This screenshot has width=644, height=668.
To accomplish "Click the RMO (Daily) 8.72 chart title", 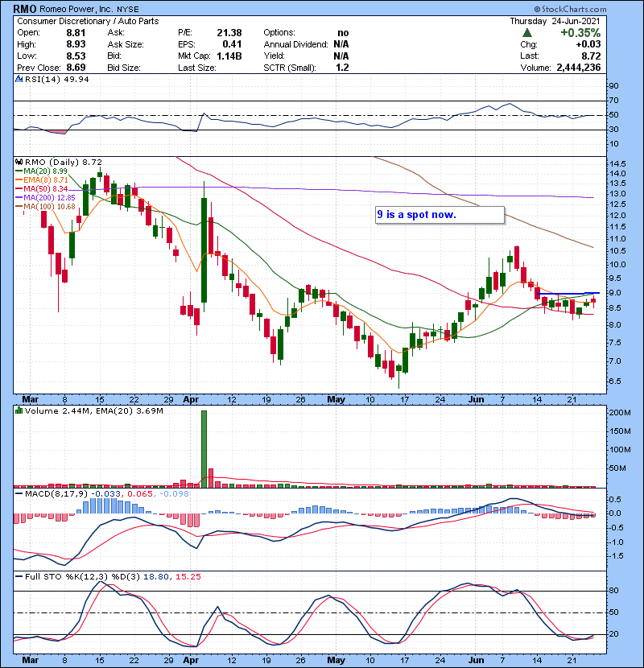I will (64, 162).
